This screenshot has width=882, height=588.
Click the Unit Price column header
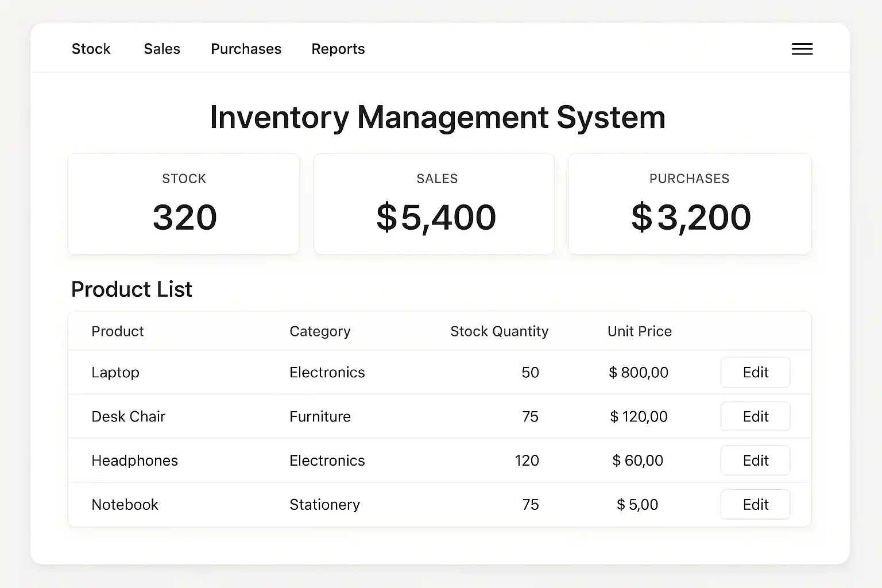point(639,331)
